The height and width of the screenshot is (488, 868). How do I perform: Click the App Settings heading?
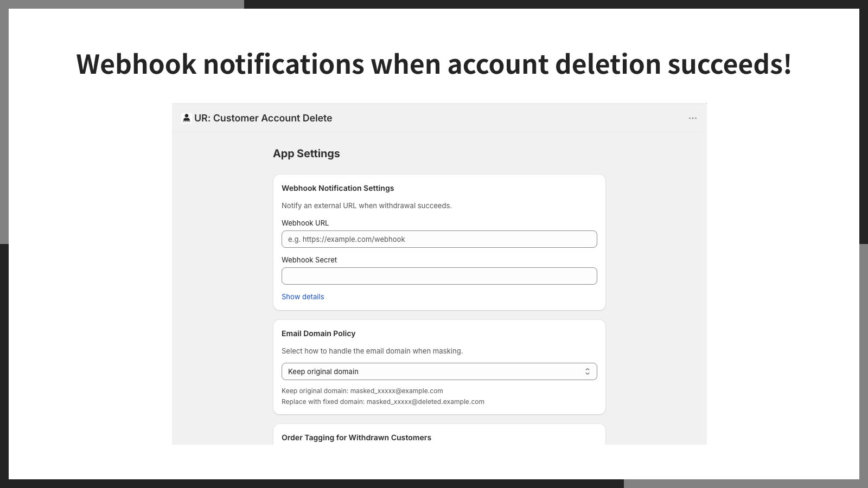pyautogui.click(x=307, y=153)
